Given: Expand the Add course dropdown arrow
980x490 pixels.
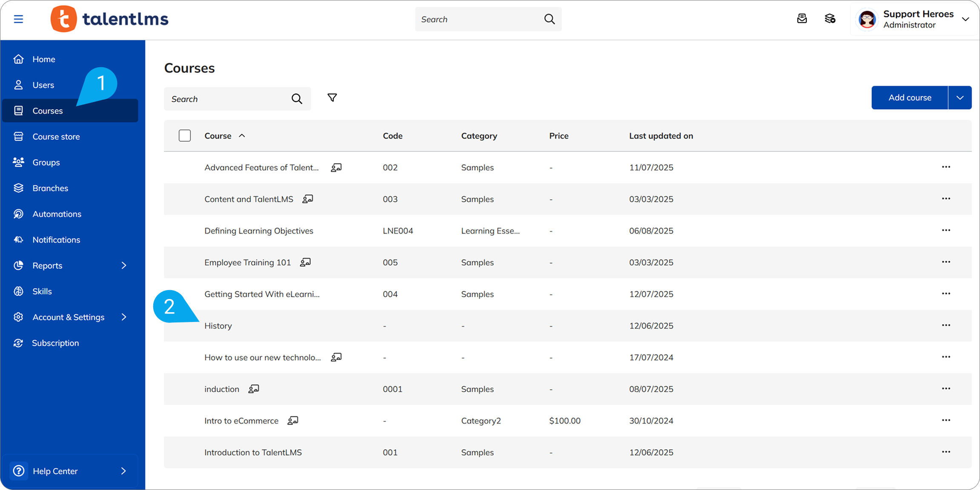Looking at the screenshot, I should (960, 98).
